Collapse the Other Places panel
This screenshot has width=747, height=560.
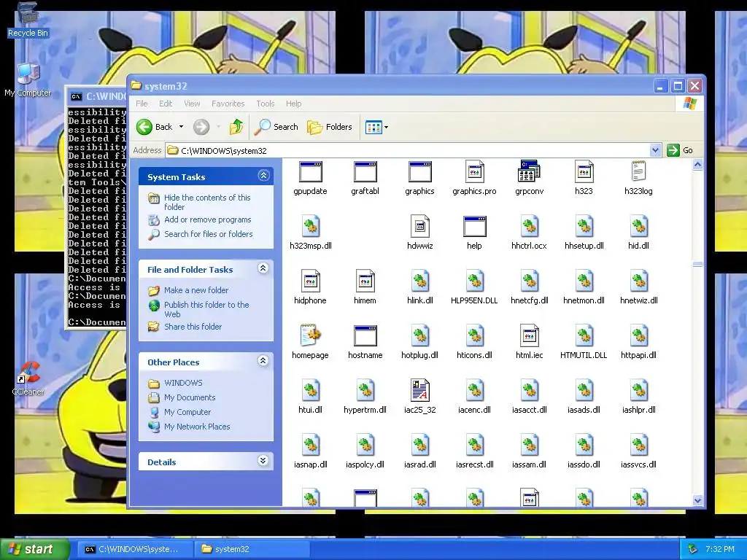tap(263, 361)
